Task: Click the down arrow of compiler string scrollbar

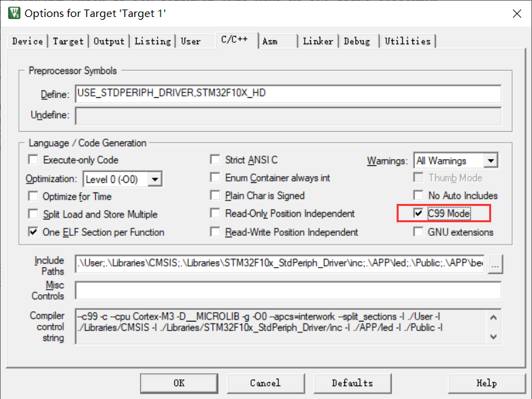Action: coord(494,336)
